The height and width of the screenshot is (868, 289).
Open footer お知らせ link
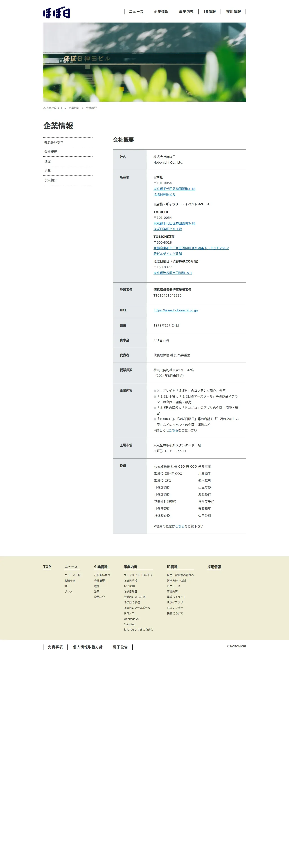pos(70,580)
